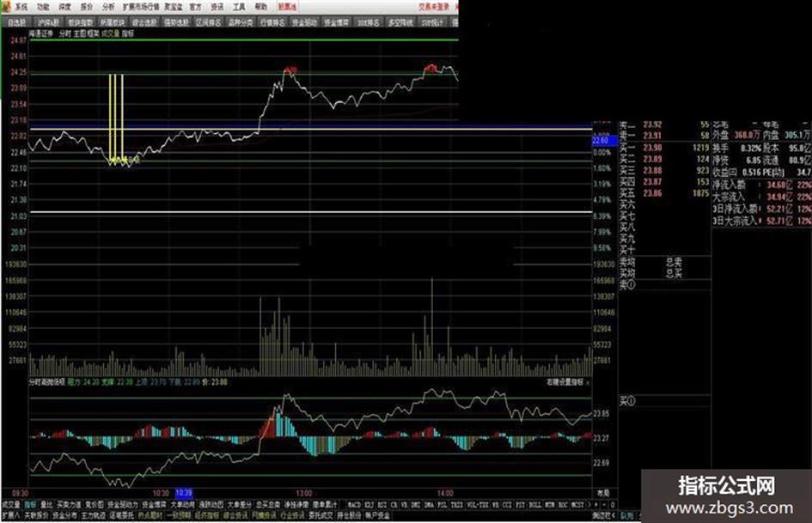Switch to the 品种分类 tab
This screenshot has width=812, height=523.
click(x=241, y=22)
